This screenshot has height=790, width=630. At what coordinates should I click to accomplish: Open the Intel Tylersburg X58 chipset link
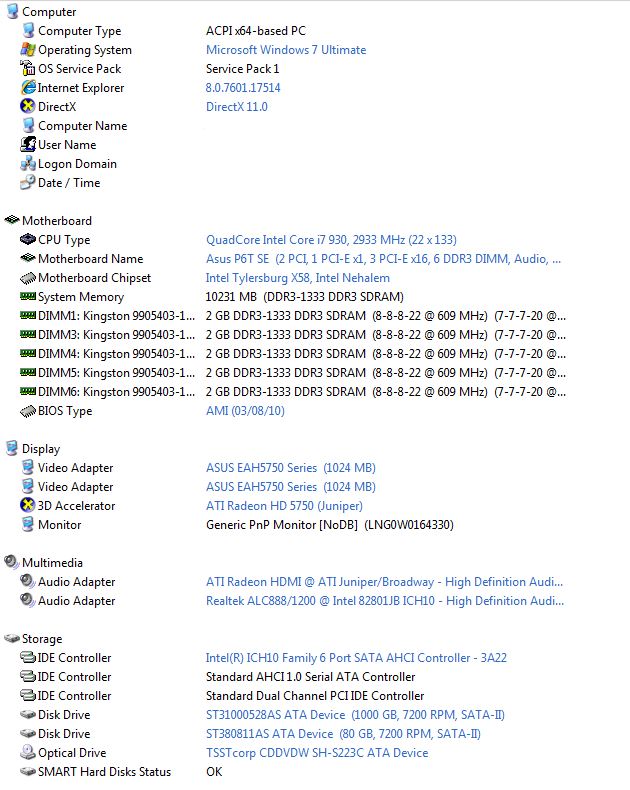297,278
